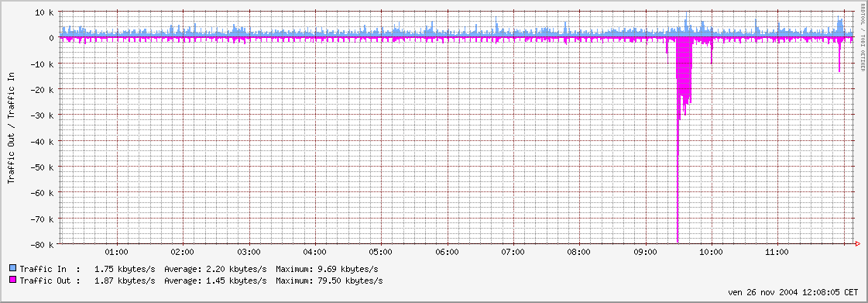Click the -40 k y-axis label
This screenshot has height=303, width=868.
click(x=43, y=141)
